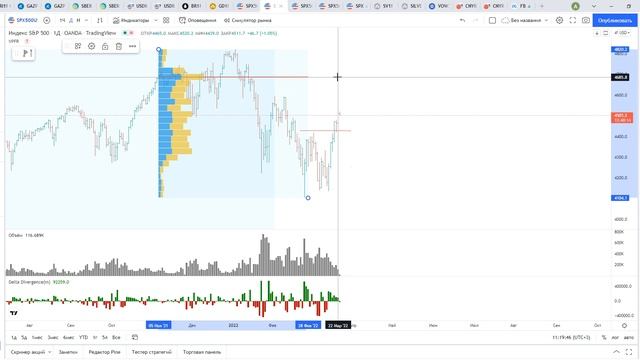The image size is (640, 360).
Task: Open the indicator templates grid icon
Action: 166,20
